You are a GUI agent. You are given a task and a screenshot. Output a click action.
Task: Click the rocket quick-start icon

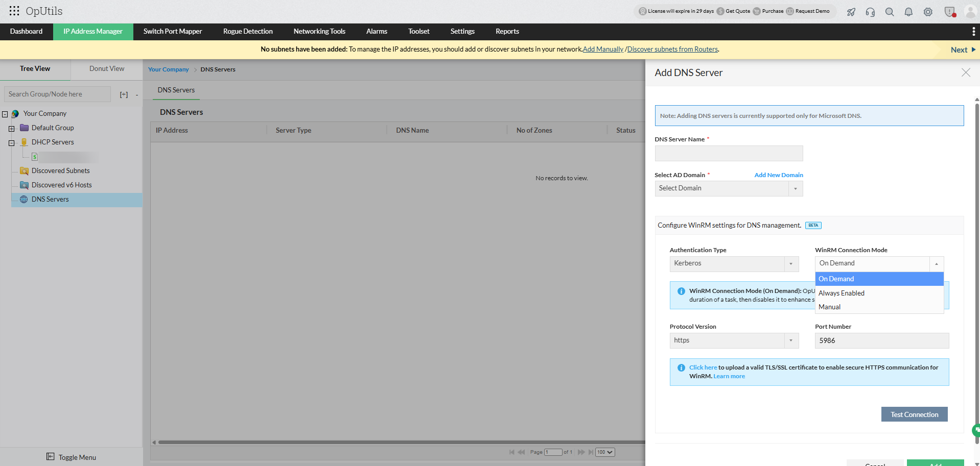(x=851, y=12)
